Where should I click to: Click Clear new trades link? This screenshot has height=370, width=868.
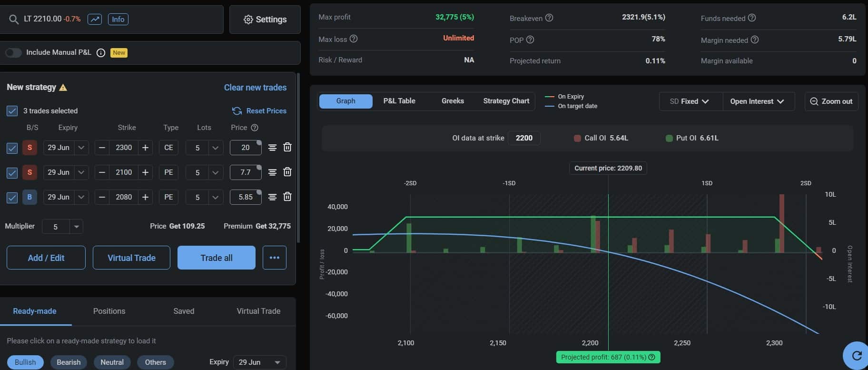(255, 88)
